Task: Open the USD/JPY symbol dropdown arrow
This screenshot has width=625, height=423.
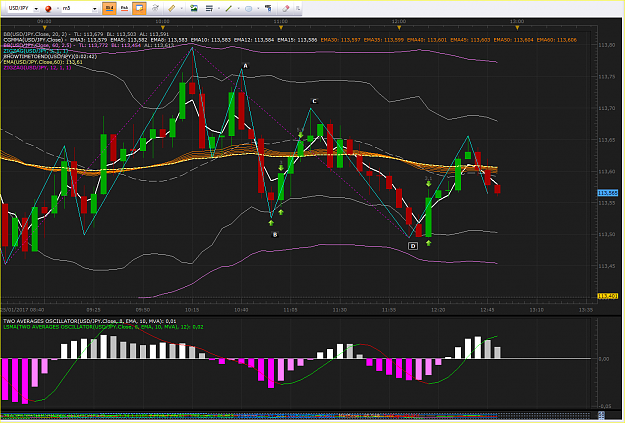Action: coord(36,9)
